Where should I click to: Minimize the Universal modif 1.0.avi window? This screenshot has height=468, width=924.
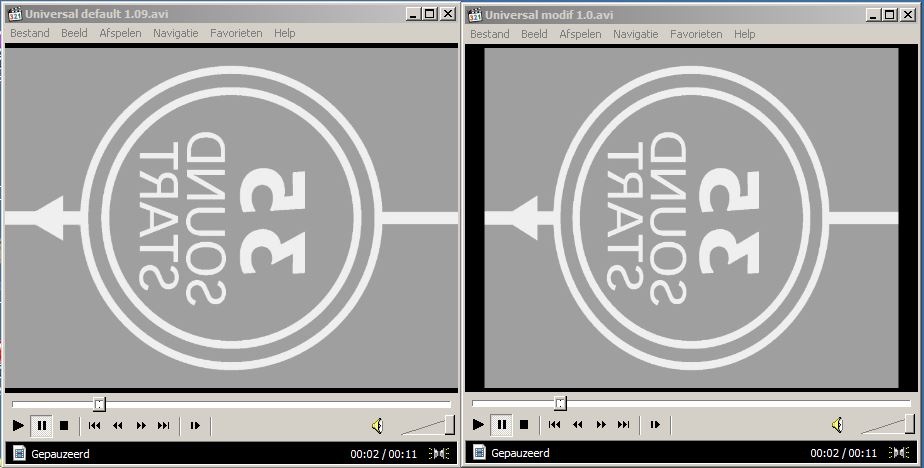[874, 15]
